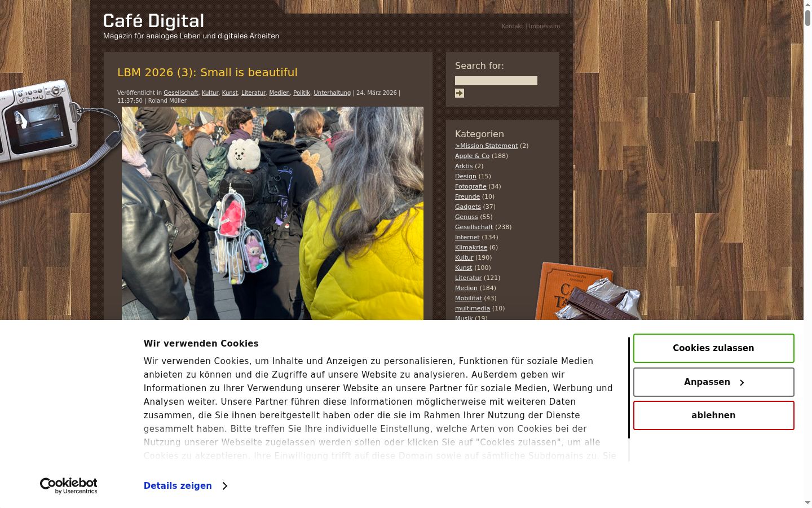Open the Kontakt link in header
812x508 pixels.
pyautogui.click(x=513, y=26)
